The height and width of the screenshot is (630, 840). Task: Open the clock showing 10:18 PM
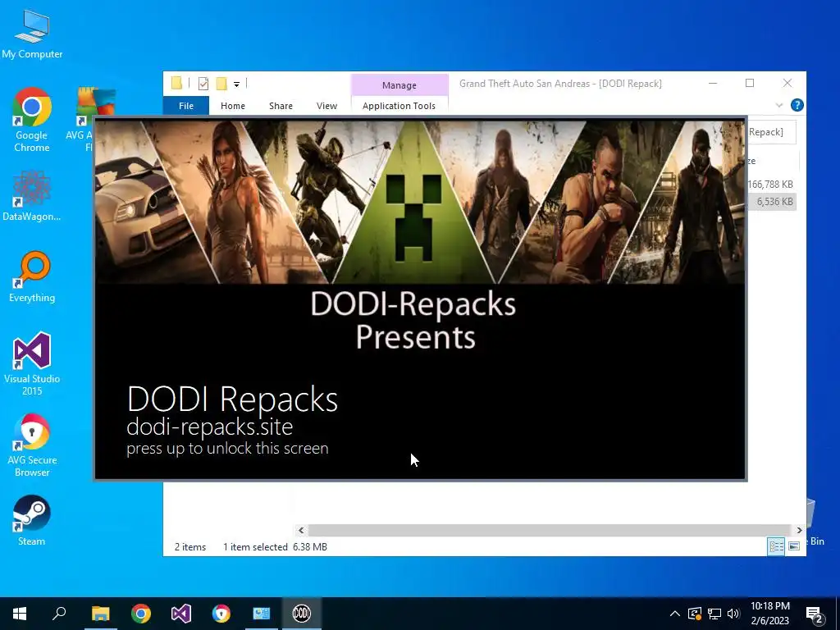click(x=769, y=614)
